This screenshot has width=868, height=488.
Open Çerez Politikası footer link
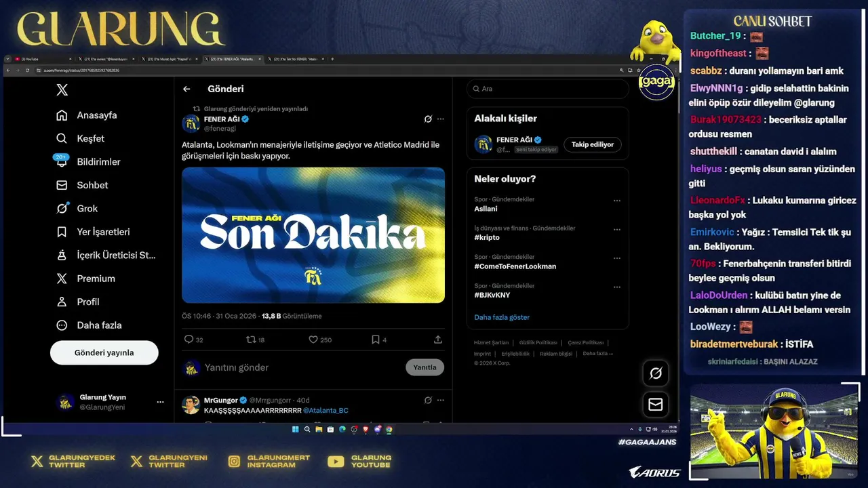click(x=586, y=343)
